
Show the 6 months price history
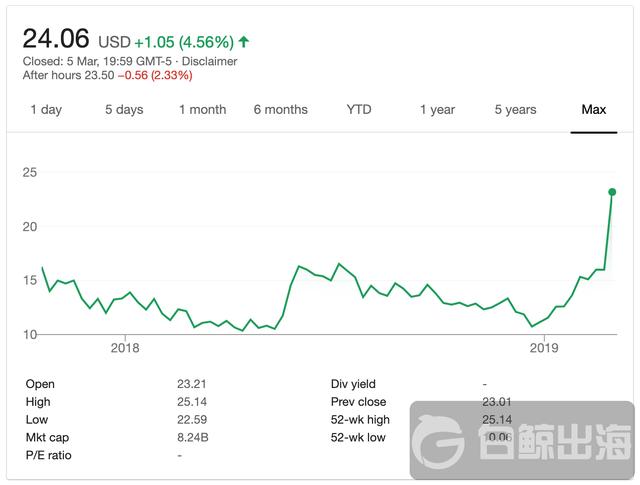coord(280,110)
